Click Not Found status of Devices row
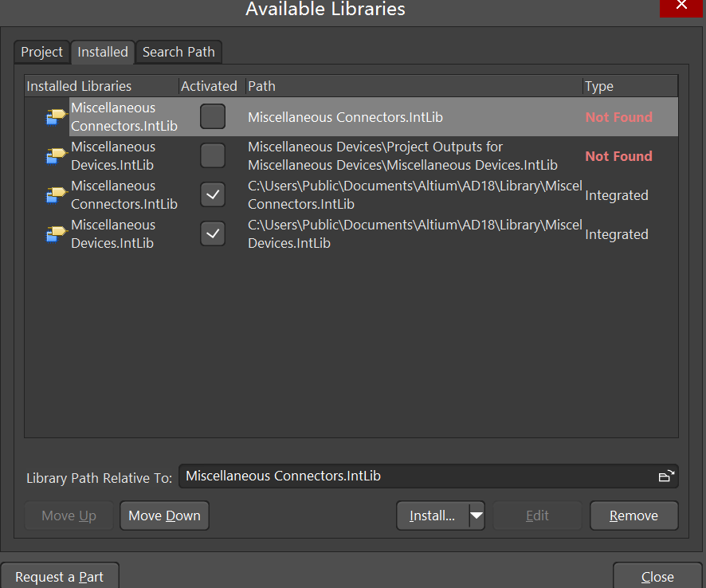 618,156
